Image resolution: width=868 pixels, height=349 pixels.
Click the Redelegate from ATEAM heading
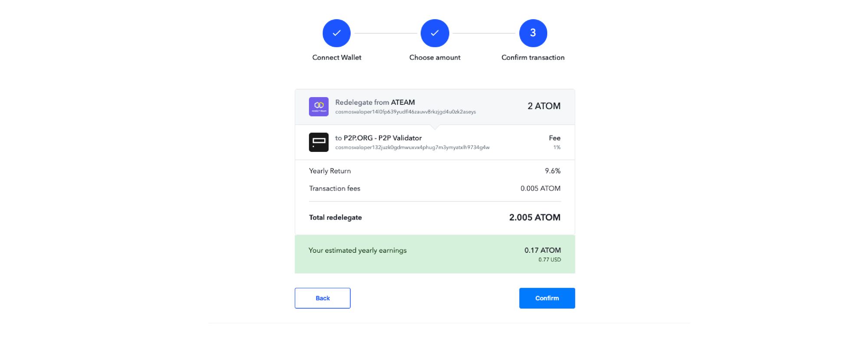(375, 102)
